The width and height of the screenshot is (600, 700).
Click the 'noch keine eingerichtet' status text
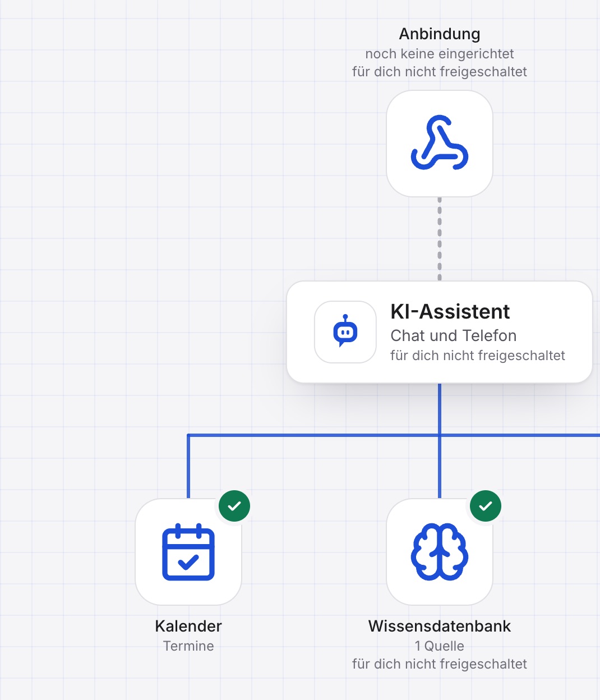(440, 54)
